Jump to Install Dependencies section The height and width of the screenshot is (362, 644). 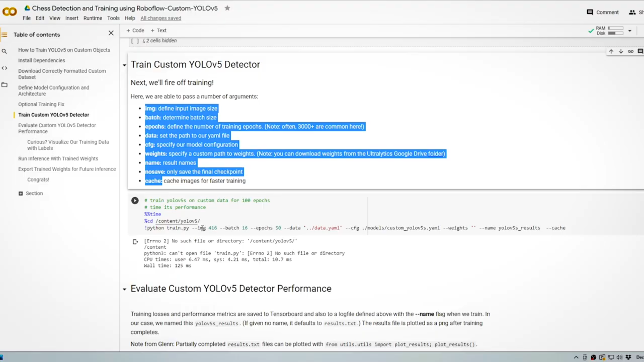coord(42,60)
